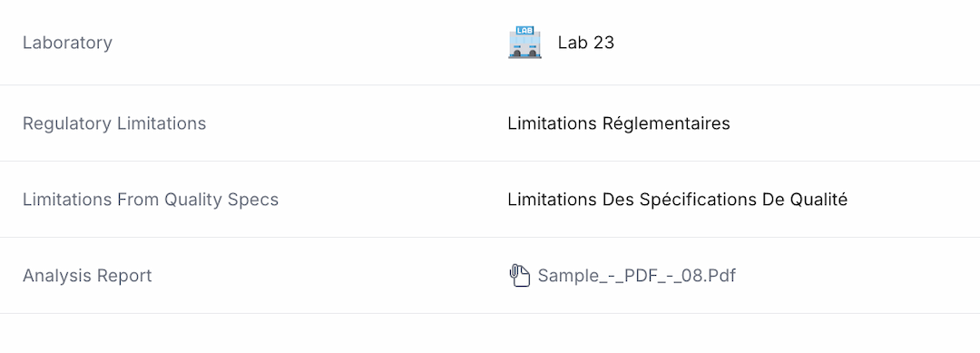Click the word Réglementaires in the value
This screenshot has height=353, width=980.
[x=666, y=123]
